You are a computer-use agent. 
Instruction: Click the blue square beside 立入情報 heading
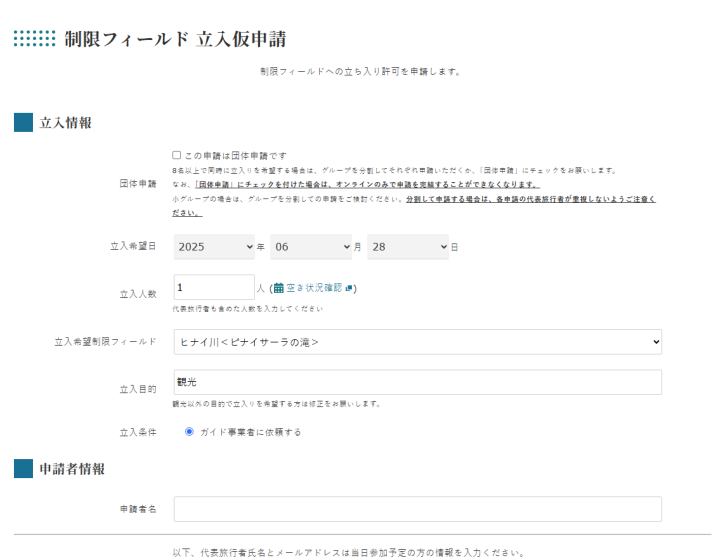click(23, 123)
